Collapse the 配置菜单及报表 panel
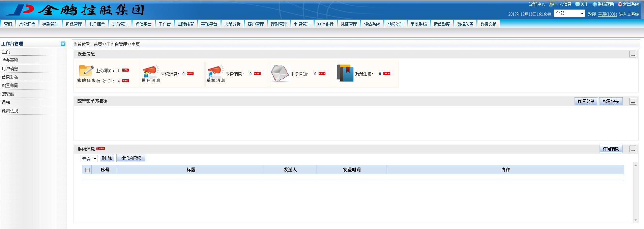This screenshot has width=644, height=229. point(633,102)
